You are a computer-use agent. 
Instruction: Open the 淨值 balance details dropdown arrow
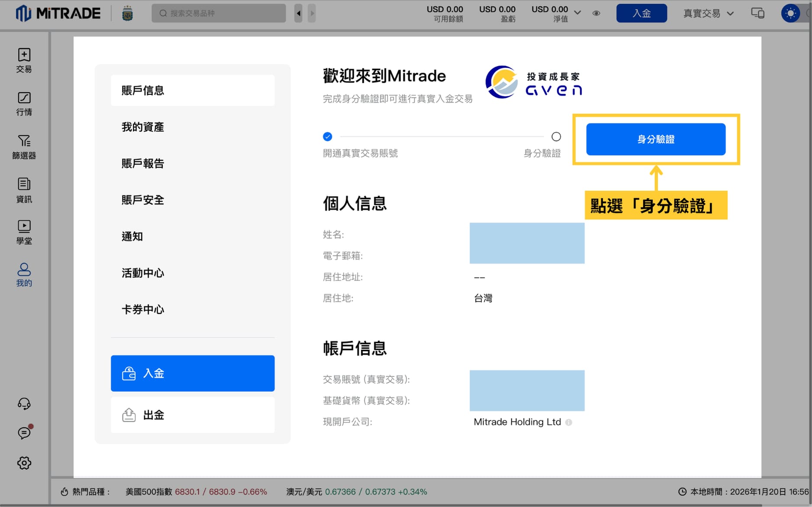pos(577,13)
